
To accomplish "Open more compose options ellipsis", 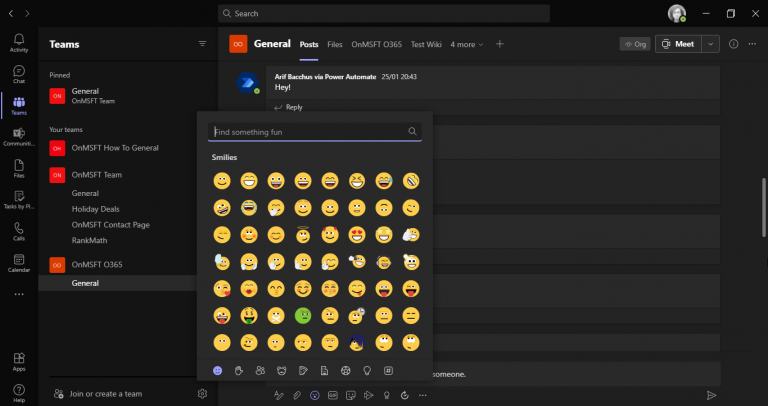I will (423, 395).
